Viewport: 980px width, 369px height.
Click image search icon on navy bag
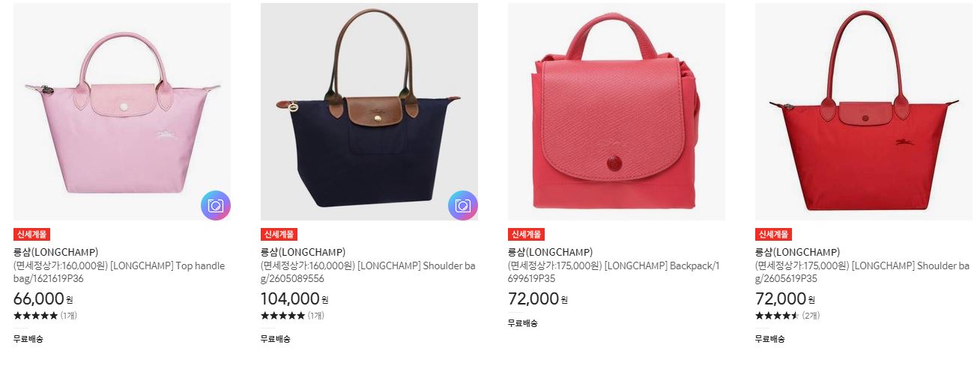(463, 205)
